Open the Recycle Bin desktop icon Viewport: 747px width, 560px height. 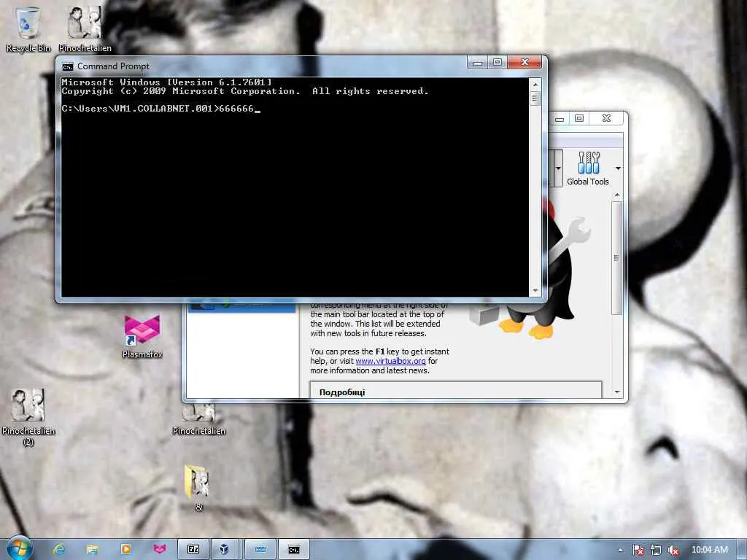[28, 28]
